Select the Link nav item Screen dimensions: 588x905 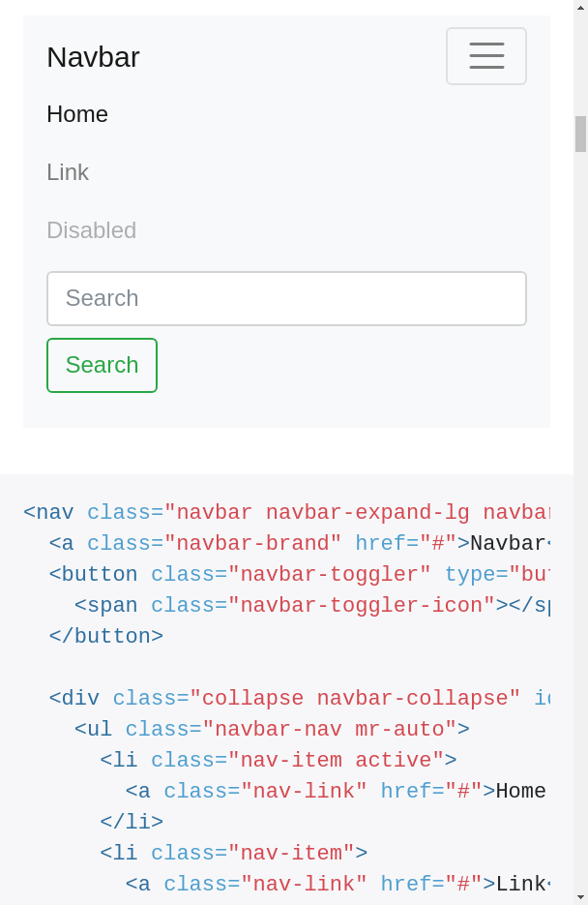(x=68, y=172)
